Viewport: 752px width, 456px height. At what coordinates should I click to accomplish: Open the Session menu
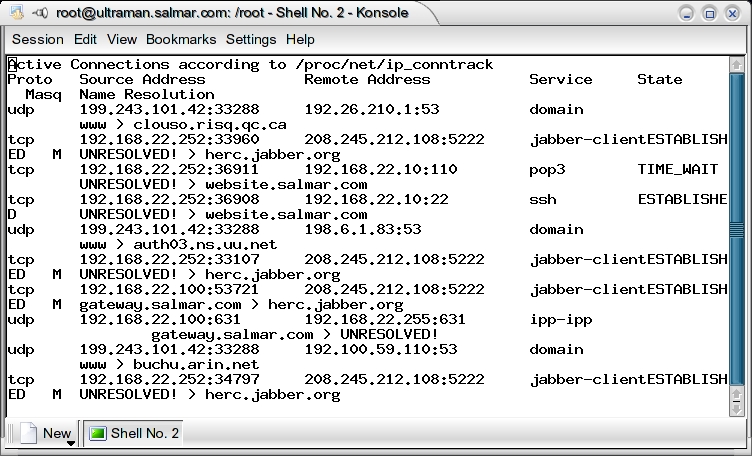pyautogui.click(x=37, y=40)
